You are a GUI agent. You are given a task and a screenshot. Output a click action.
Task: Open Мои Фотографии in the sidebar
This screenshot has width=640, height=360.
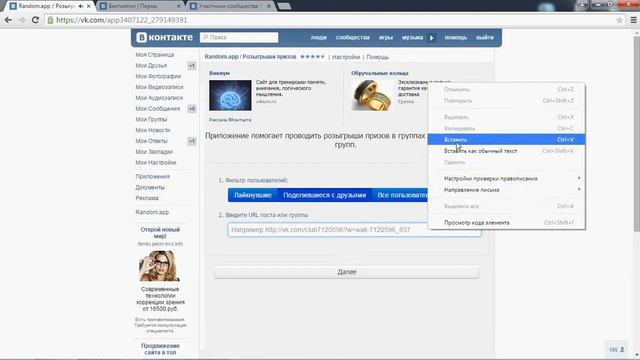click(x=158, y=76)
